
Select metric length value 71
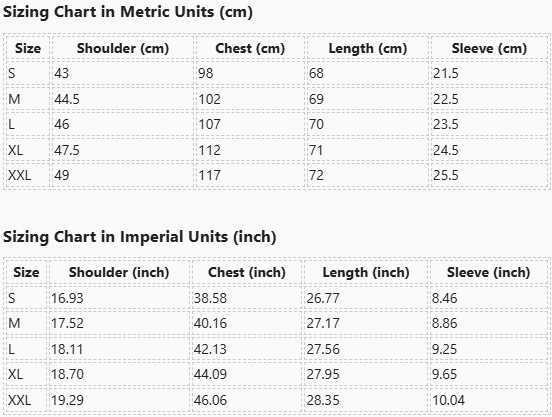(316, 150)
